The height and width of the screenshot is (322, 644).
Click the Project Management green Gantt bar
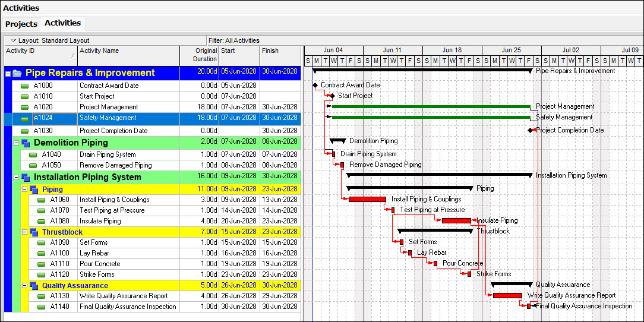(431, 106)
